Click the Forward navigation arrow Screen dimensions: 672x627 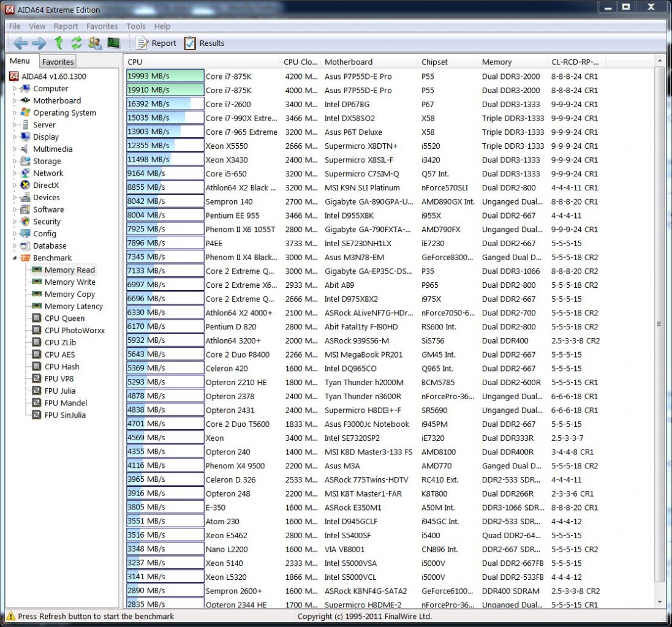(x=39, y=43)
